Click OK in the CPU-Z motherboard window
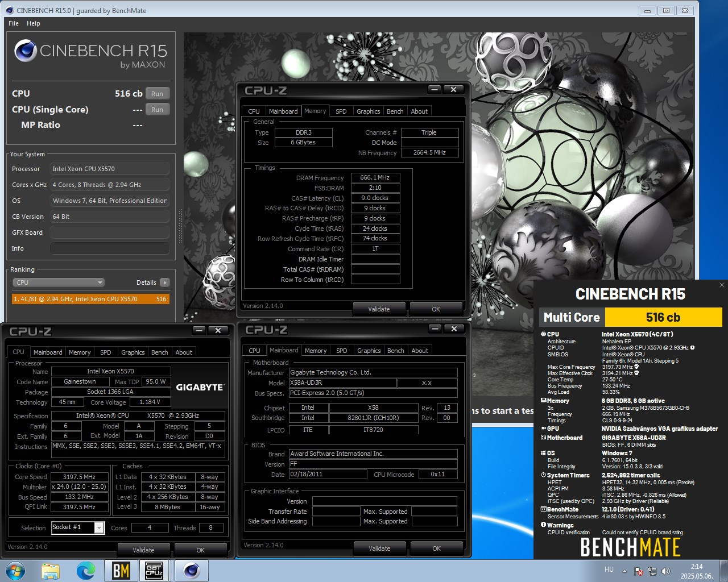 tap(437, 548)
